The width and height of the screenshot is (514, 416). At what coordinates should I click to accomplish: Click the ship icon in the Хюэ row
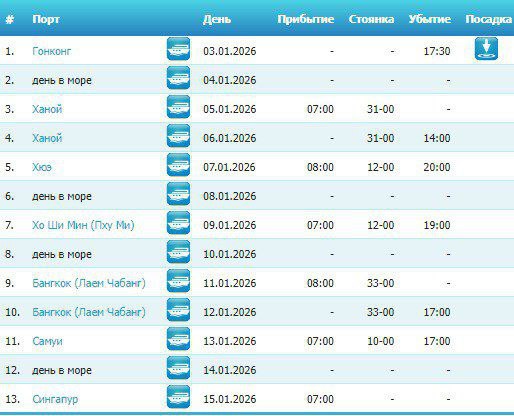click(178, 165)
